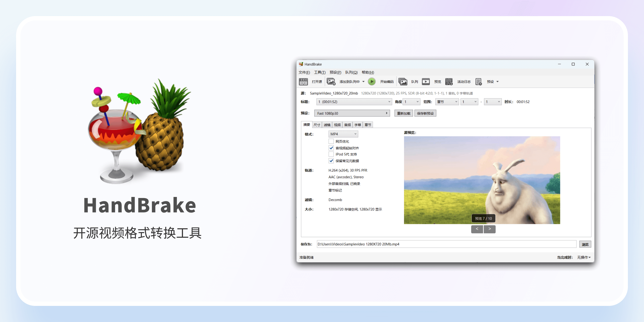The height and width of the screenshot is (322, 644).
Task: Click the Save New Preset (保存新预设) button
Action: pos(425,113)
